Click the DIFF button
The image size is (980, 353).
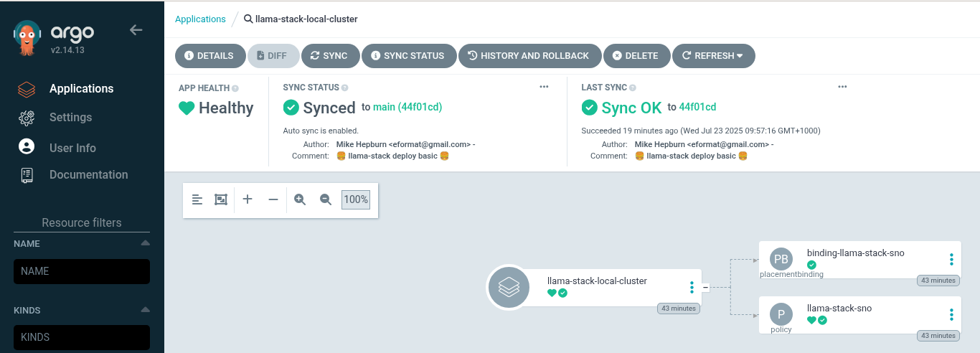point(273,56)
